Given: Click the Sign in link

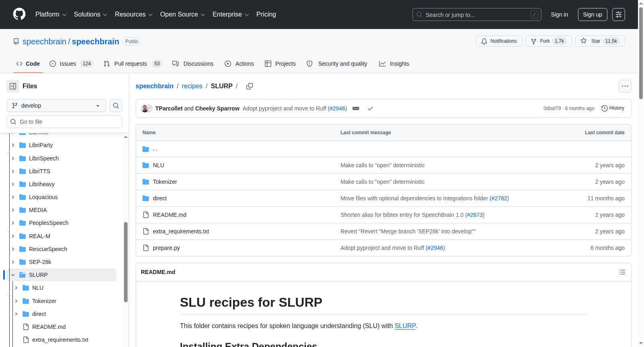Looking at the screenshot, I should pyautogui.click(x=559, y=15).
